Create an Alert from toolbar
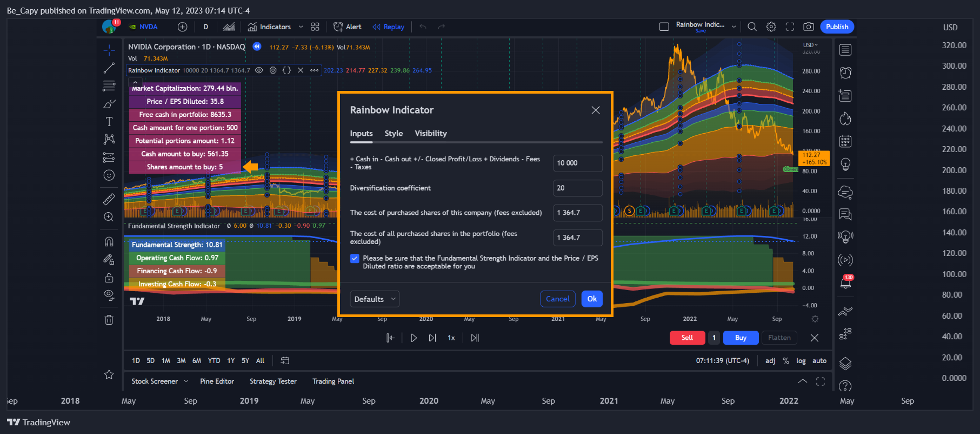980x434 pixels. tap(348, 27)
